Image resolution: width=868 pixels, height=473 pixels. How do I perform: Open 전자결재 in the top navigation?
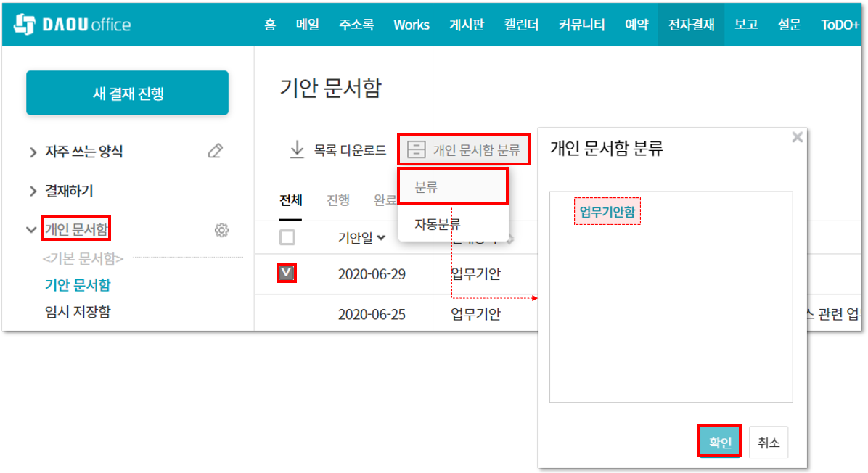point(691,24)
